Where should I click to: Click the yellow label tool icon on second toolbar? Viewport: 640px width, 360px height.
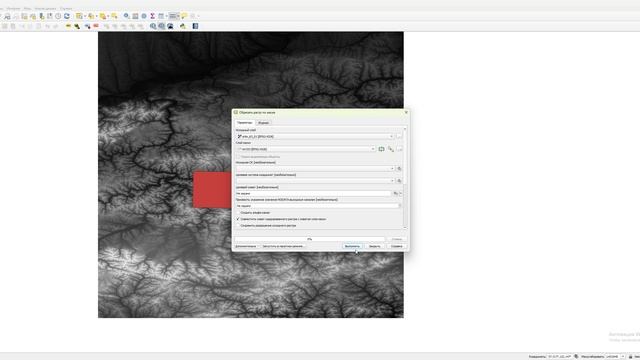[x=68, y=26]
